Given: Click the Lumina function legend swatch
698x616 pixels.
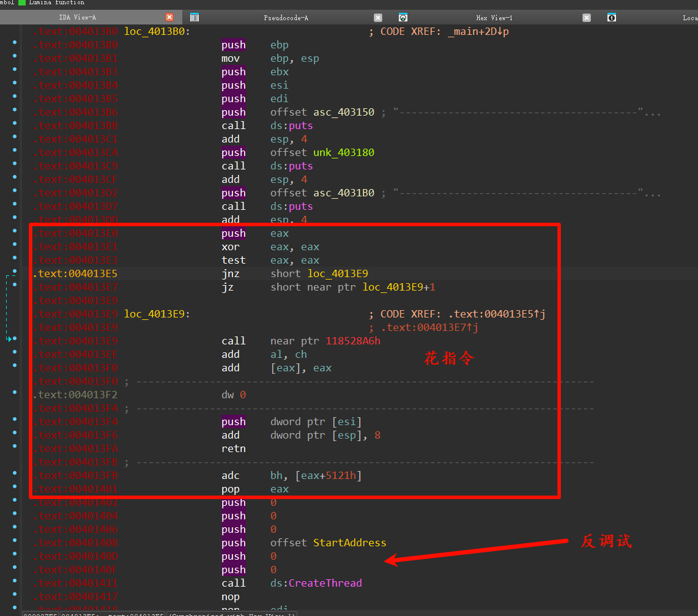Looking at the screenshot, I should tap(22, 2).
